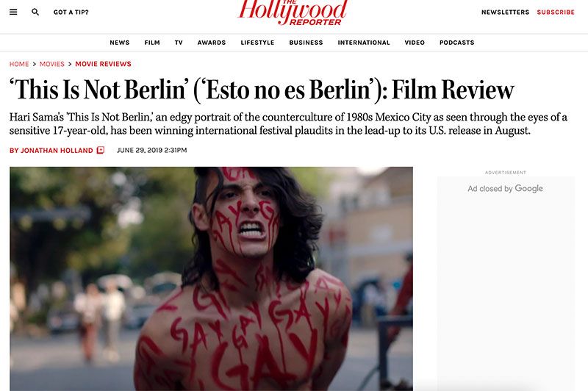
Task: Open the Awards section
Action: click(212, 43)
